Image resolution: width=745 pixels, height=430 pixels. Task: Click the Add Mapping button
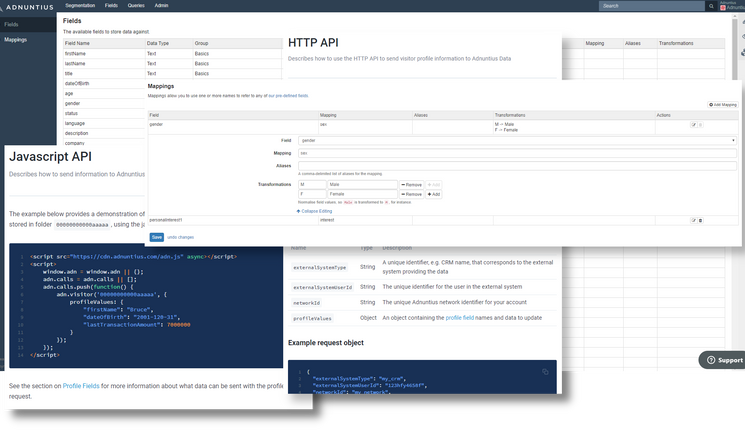pyautogui.click(x=723, y=105)
